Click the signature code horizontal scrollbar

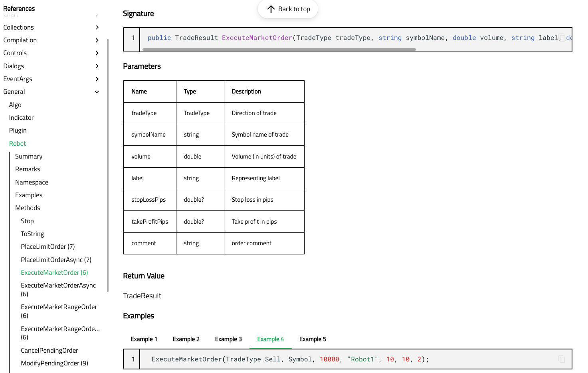point(279,50)
